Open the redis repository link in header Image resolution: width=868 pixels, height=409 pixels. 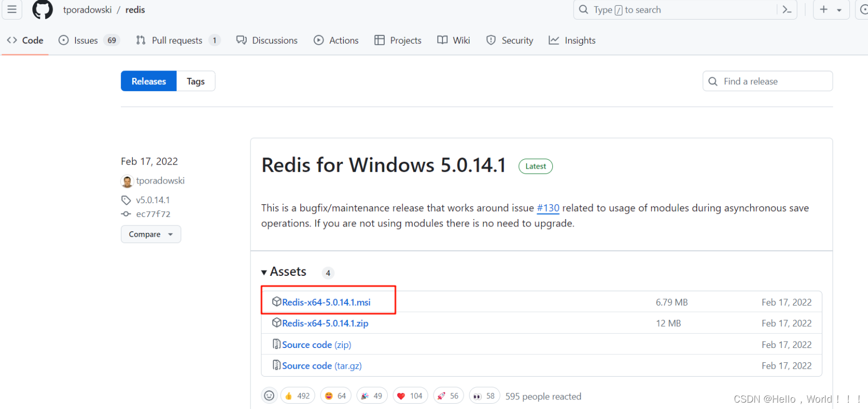[x=135, y=10]
